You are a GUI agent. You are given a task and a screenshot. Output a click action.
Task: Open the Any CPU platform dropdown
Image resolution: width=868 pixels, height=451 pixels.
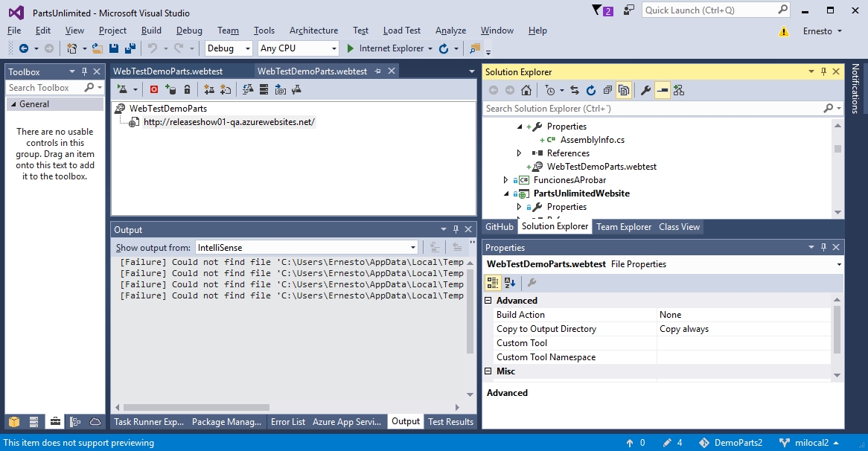pos(298,48)
